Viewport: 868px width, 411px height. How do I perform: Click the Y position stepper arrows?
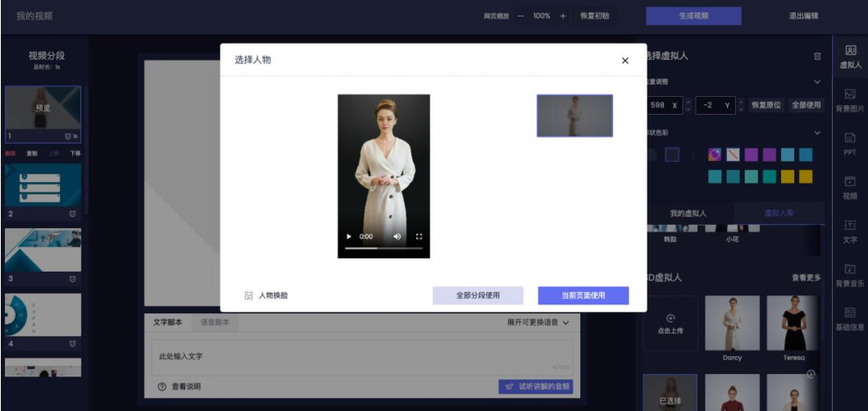[741, 105]
